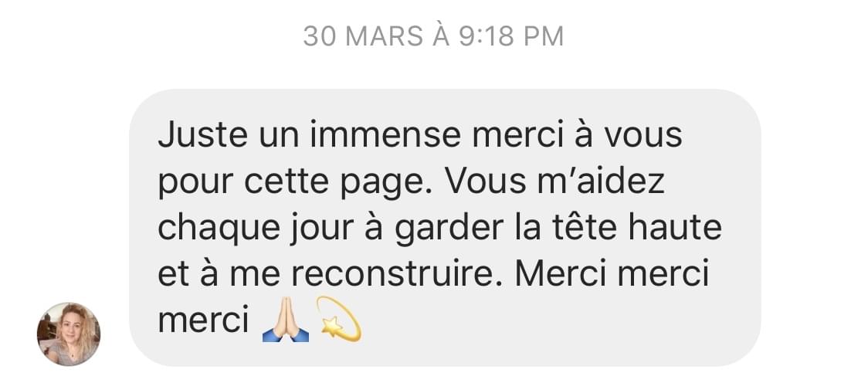Click the praying hands emoji
868x383 pixels.
click(285, 321)
